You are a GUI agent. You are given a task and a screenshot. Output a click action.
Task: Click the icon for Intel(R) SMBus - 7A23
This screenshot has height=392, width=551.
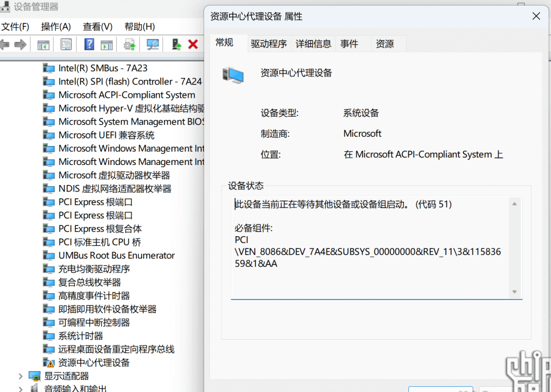[48, 68]
